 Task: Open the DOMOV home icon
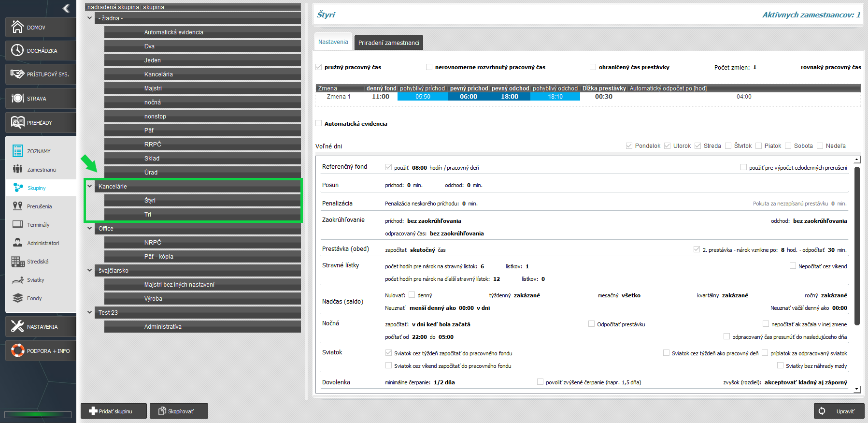[17, 27]
